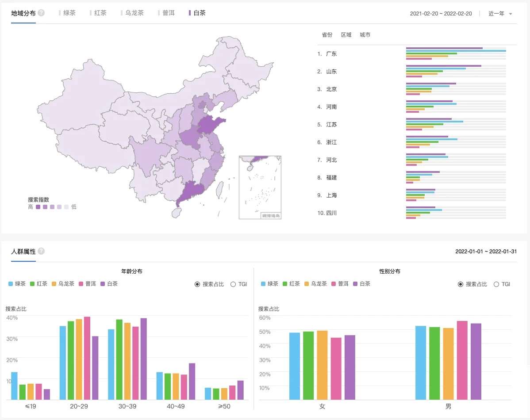
Task: Select TGI radio in gender chart
Action: tap(502, 284)
